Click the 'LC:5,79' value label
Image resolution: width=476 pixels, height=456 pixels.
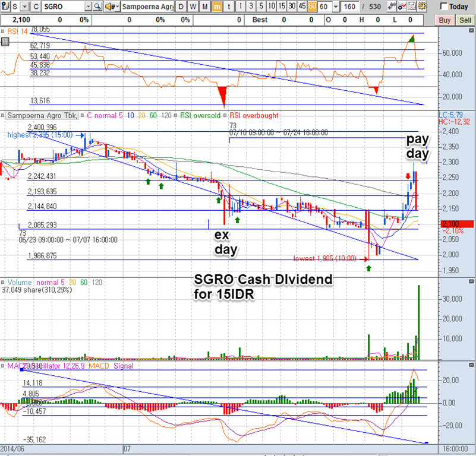pos(451,115)
